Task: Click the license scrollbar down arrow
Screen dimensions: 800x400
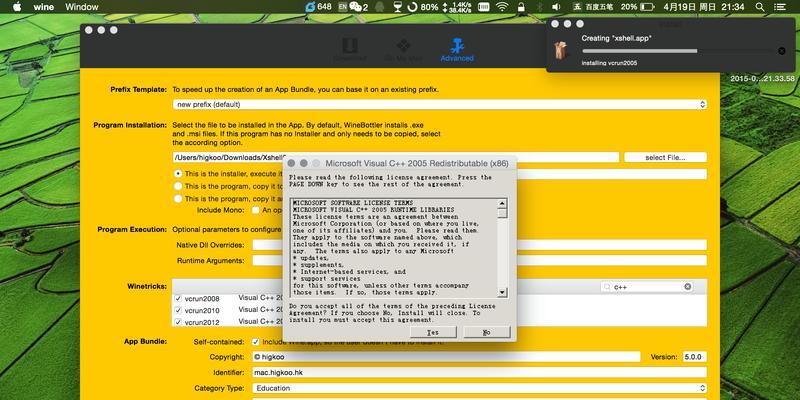Action: click(503, 292)
